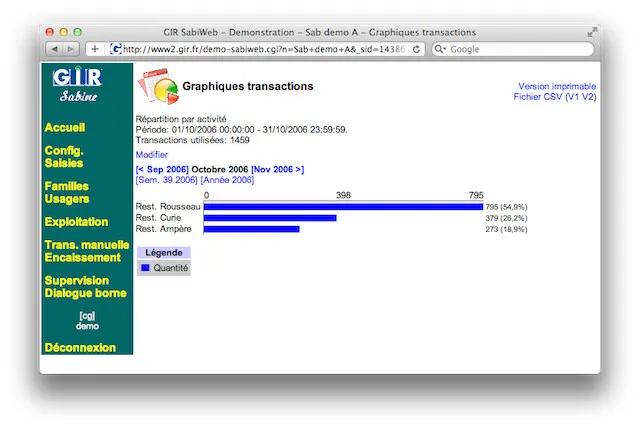Image resolution: width=640 pixels, height=429 pixels.
Task: Click the browser back arrow button
Action: click(55, 49)
